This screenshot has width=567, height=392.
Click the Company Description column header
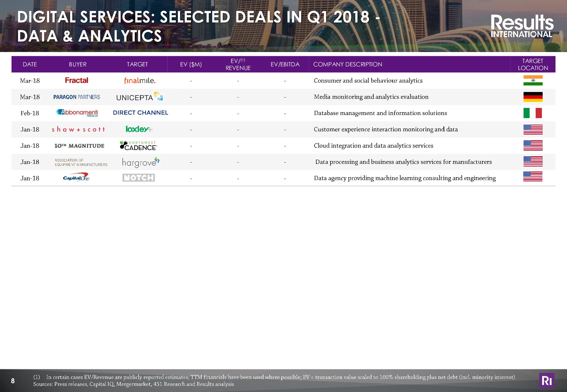coord(347,64)
